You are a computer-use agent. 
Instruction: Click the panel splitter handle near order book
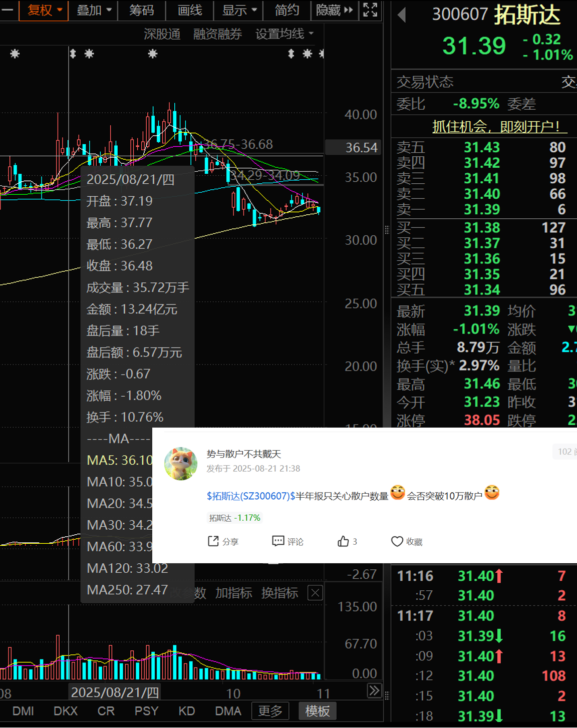tap(387, 230)
